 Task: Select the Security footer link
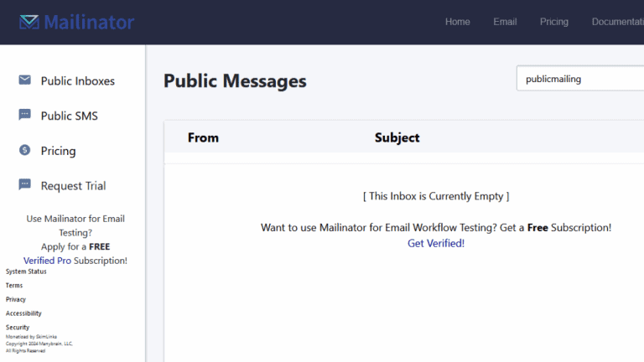pyautogui.click(x=18, y=327)
